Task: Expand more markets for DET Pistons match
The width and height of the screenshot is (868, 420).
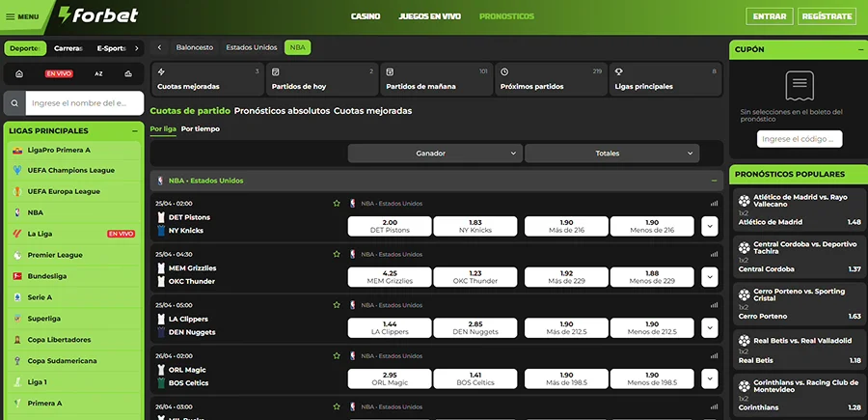Action: [x=709, y=226]
